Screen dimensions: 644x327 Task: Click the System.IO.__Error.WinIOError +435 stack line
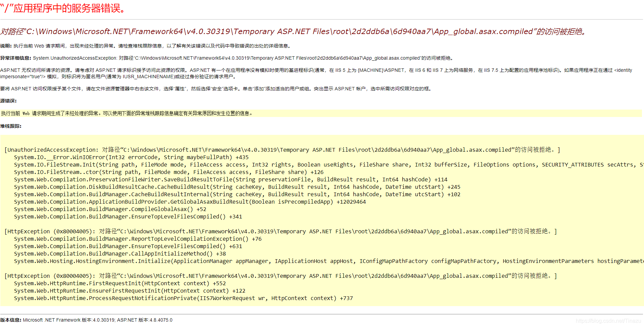(131, 157)
